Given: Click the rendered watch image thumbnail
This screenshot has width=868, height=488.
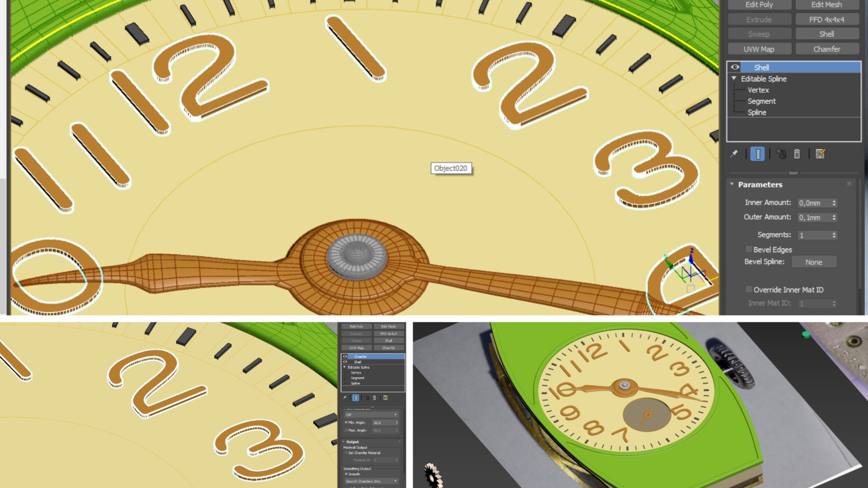Looking at the screenshot, I should [x=640, y=405].
